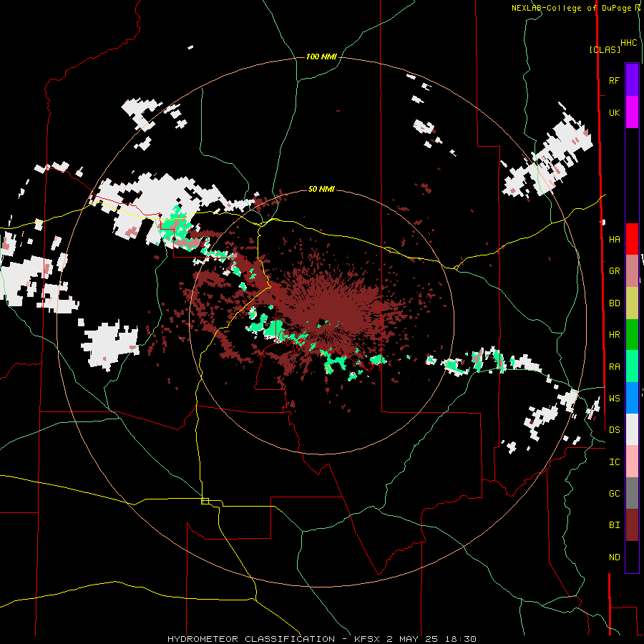Viewport: 644px width, 644px height.
Task: Click the ND legend label
Action: pos(614,557)
